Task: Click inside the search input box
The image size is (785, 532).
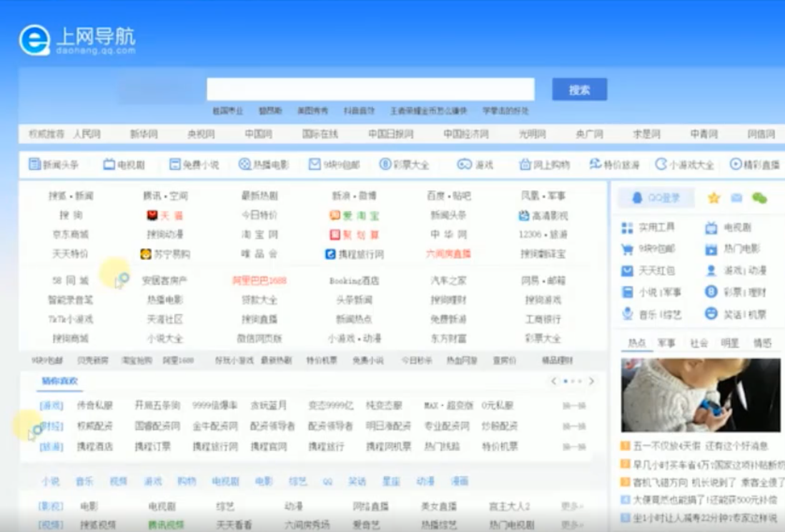Action: 370,89
